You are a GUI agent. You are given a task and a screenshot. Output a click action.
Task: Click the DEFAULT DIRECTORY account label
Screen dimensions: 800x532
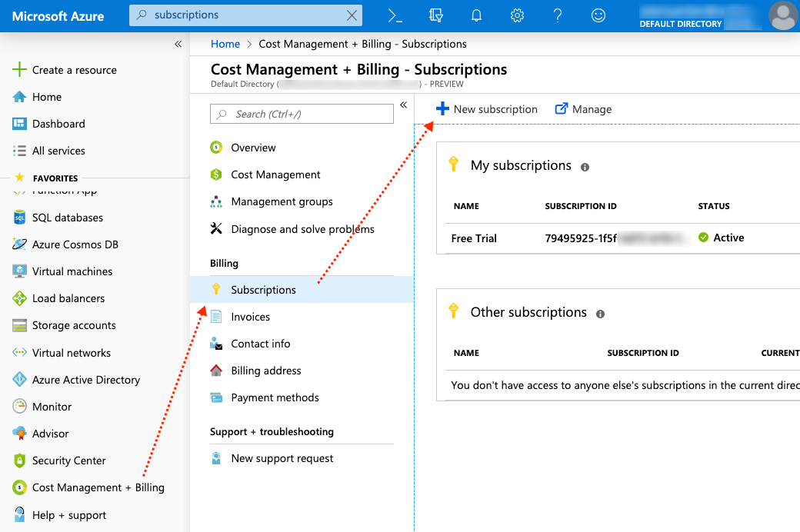pyautogui.click(x=681, y=24)
